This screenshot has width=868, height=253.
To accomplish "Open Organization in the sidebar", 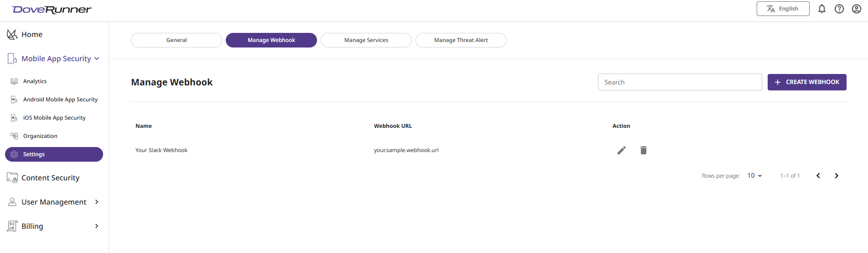I will 40,136.
